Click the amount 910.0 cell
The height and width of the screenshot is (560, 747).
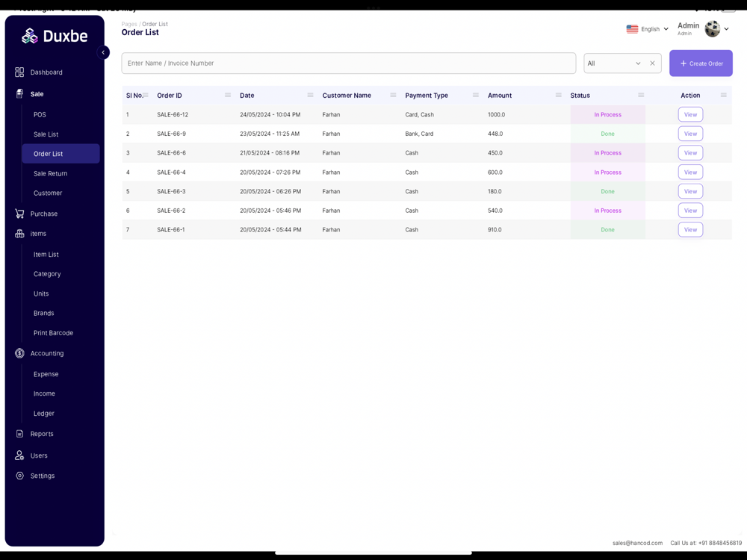(x=495, y=229)
